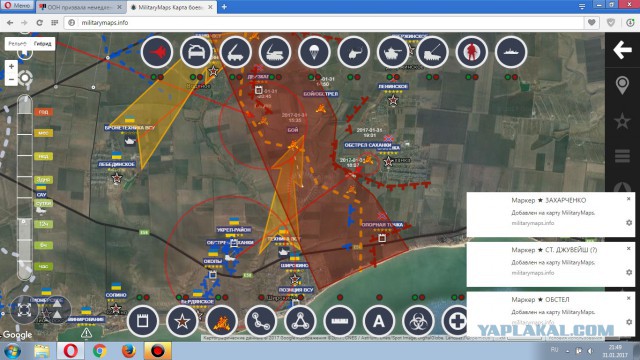The height and width of the screenshot is (360, 640).
Task: Open a new browser tab
Action: click(224, 7)
